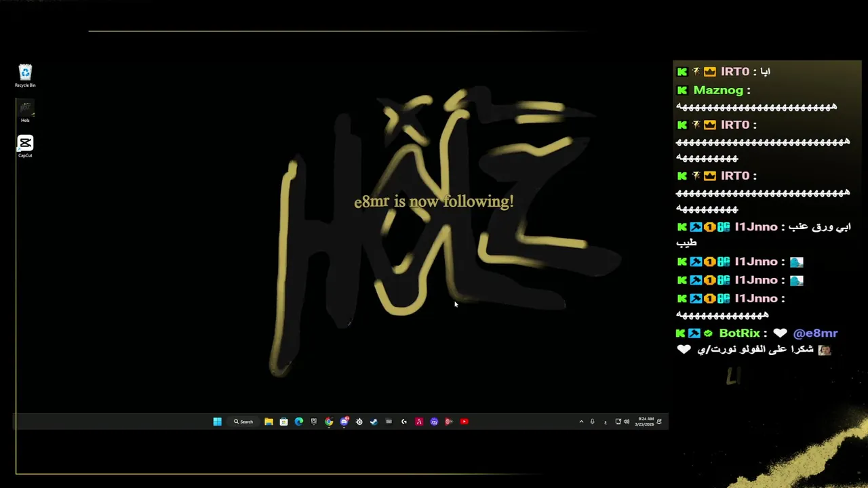Open Epic Games Launcher taskbar icon
This screenshot has width=868, height=488.
pyautogui.click(x=313, y=422)
